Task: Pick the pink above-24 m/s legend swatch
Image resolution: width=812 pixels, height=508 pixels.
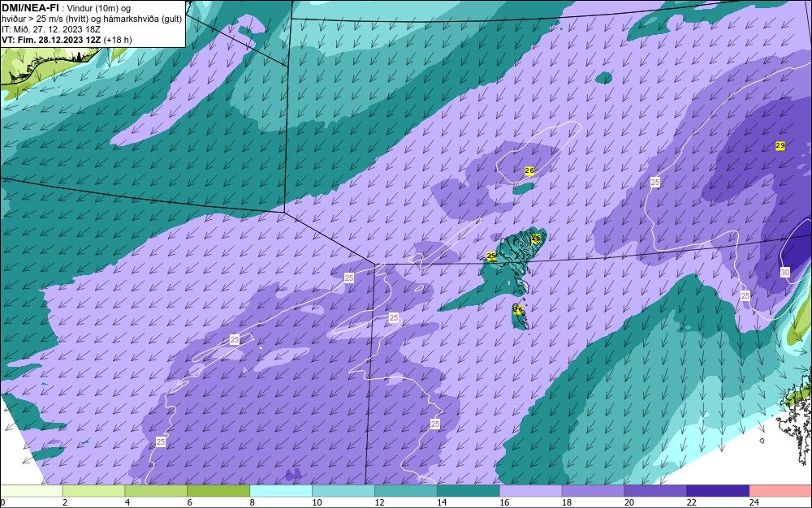Action: (x=781, y=491)
